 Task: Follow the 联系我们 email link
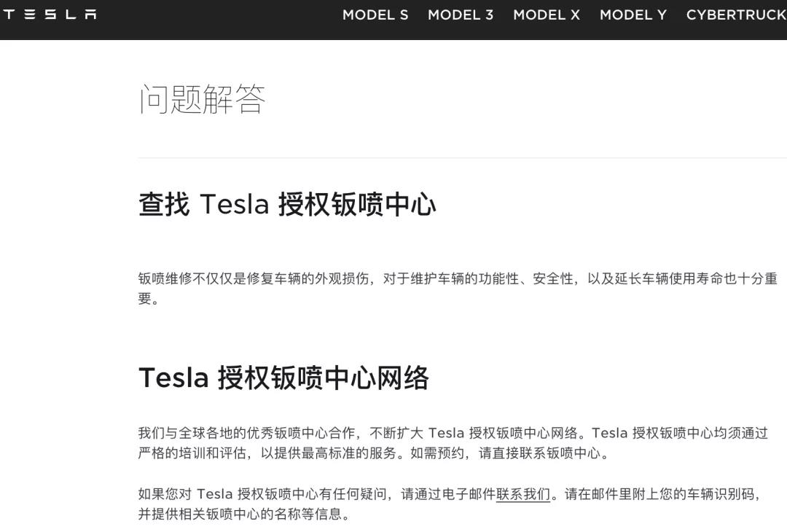pyautogui.click(x=523, y=494)
